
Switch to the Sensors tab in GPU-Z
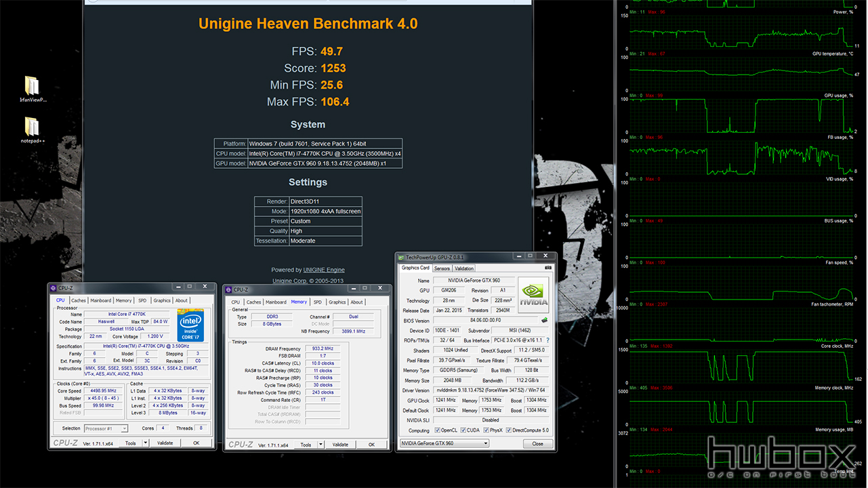(442, 268)
